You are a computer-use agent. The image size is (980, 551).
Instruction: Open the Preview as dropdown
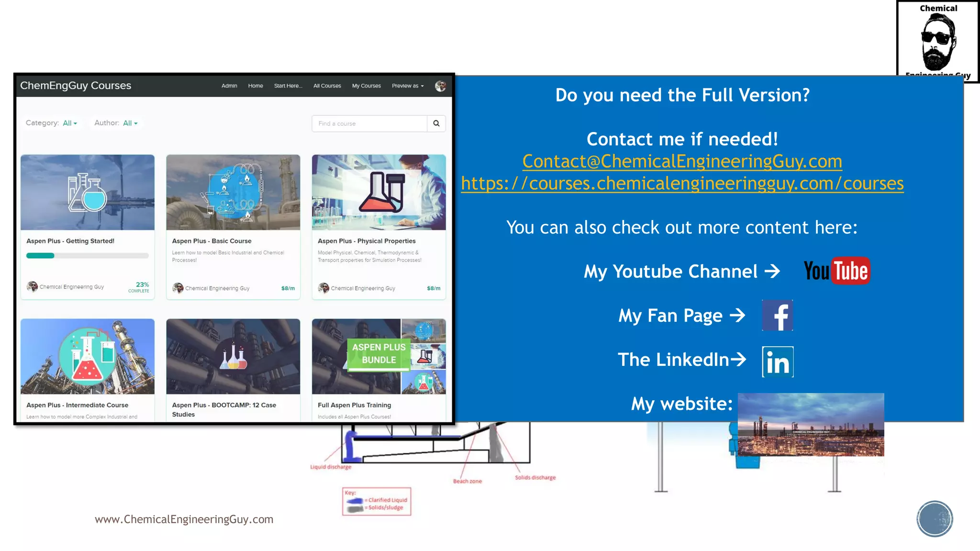pos(408,86)
